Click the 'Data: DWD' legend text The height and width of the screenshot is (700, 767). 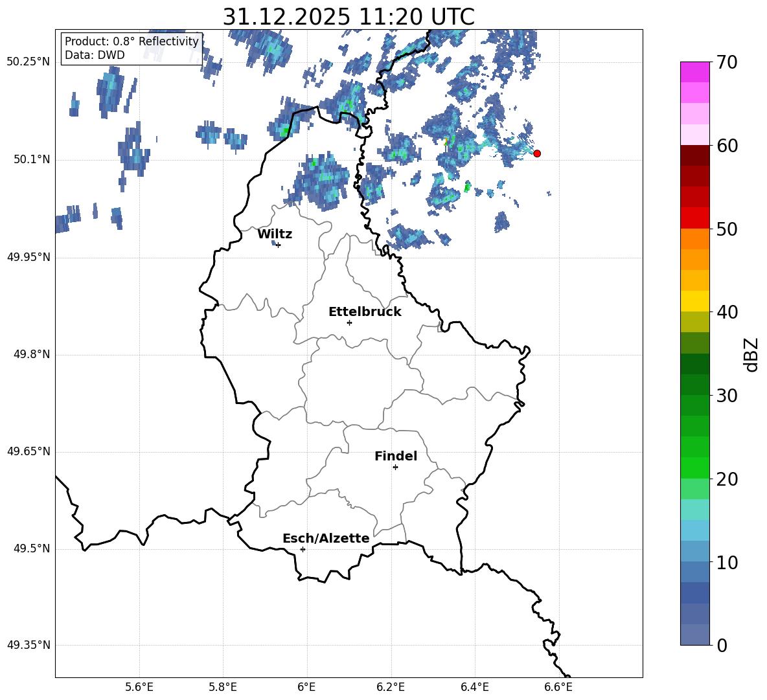point(95,55)
